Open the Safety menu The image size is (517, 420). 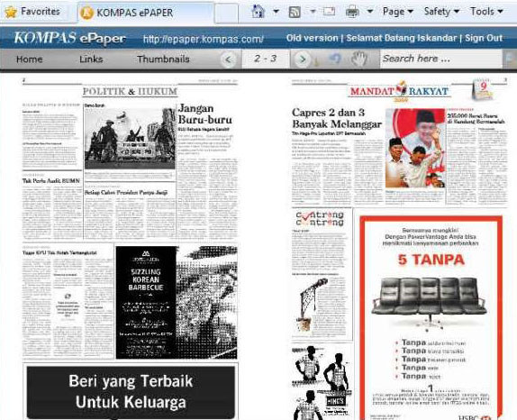441,12
